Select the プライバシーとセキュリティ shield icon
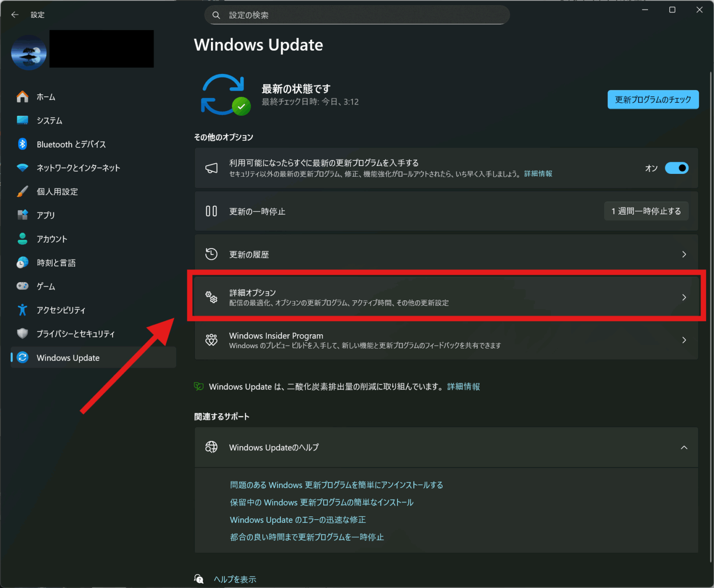The height and width of the screenshot is (588, 714). 22,334
